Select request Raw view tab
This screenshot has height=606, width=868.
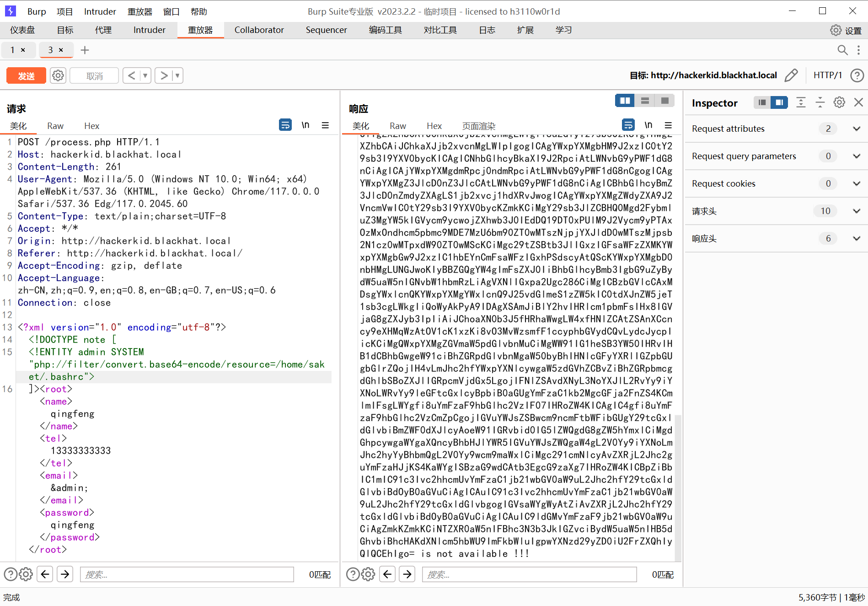55,126
